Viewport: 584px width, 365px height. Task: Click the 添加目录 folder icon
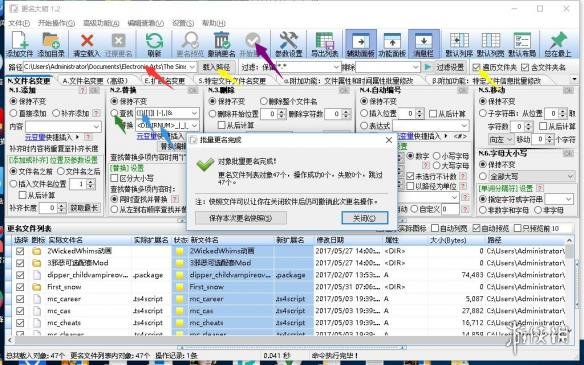tap(51, 40)
